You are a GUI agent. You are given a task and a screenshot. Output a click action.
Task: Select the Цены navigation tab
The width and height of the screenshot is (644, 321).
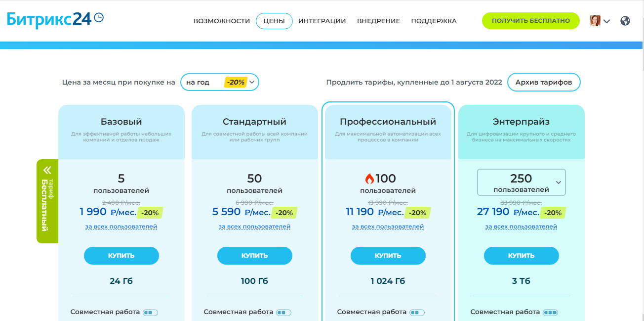(274, 21)
